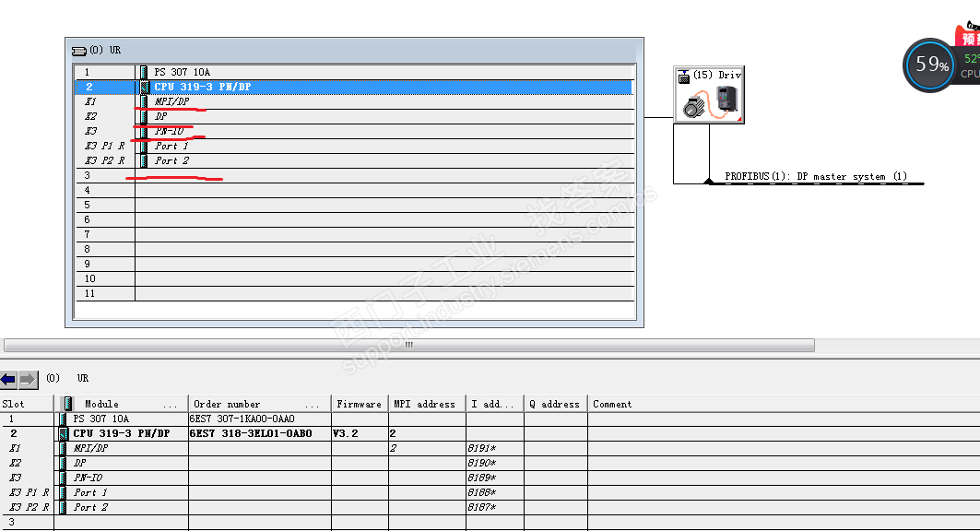This screenshot has width=980, height=531.
Task: Click the module column header icon
Action: click(67, 404)
